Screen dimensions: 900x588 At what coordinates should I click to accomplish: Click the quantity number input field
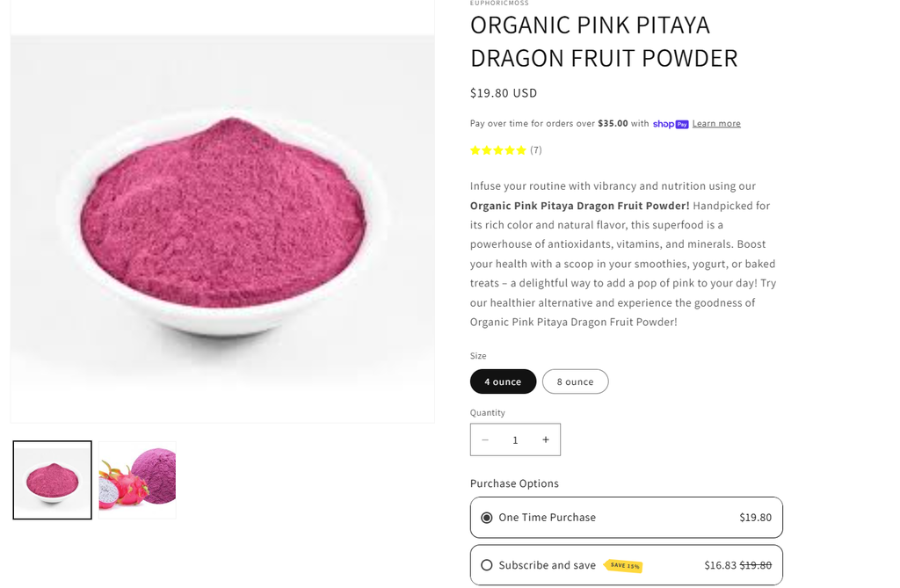515,440
